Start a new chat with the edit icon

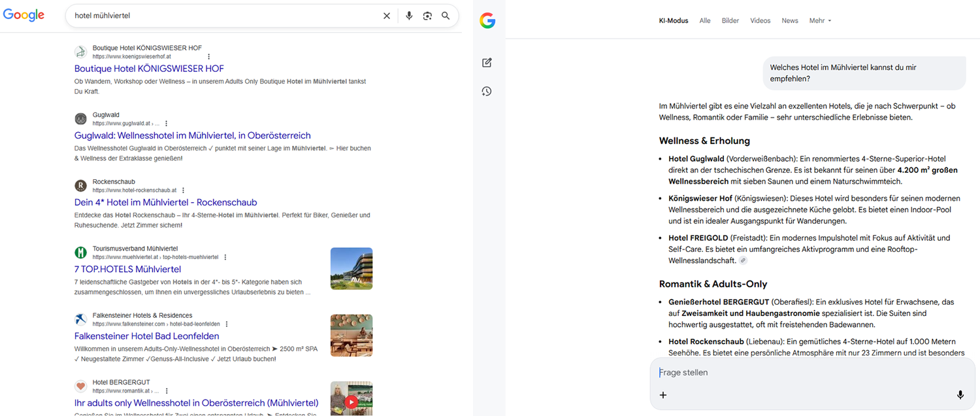[487, 63]
